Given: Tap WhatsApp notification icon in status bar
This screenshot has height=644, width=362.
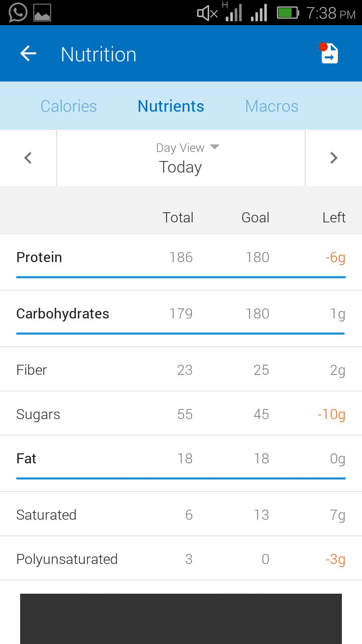Looking at the screenshot, I should tap(18, 13).
